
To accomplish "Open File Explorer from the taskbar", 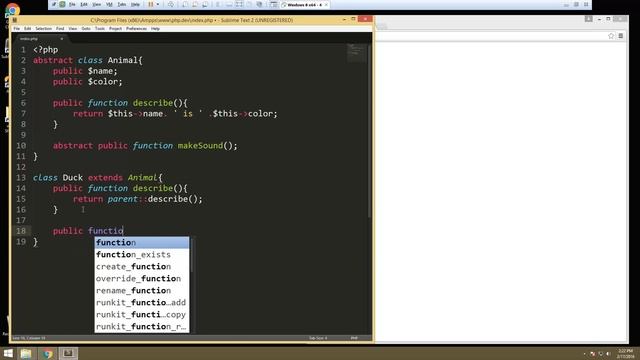I will (26, 353).
